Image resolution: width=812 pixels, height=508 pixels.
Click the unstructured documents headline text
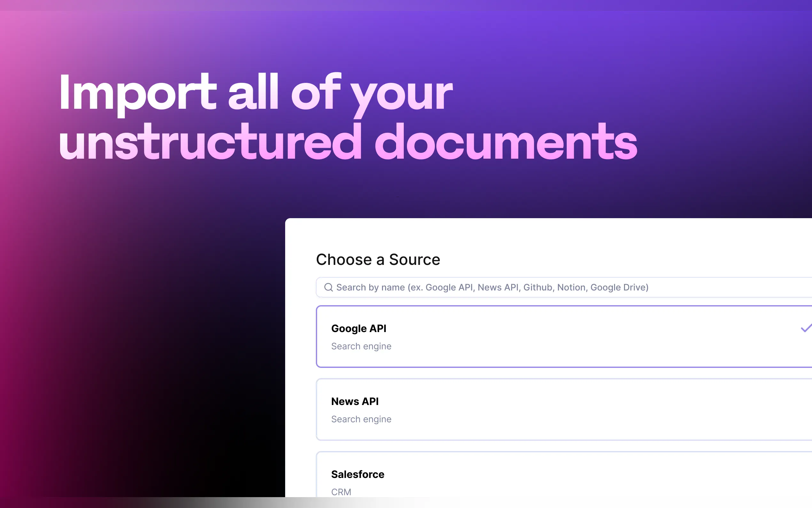click(x=347, y=142)
